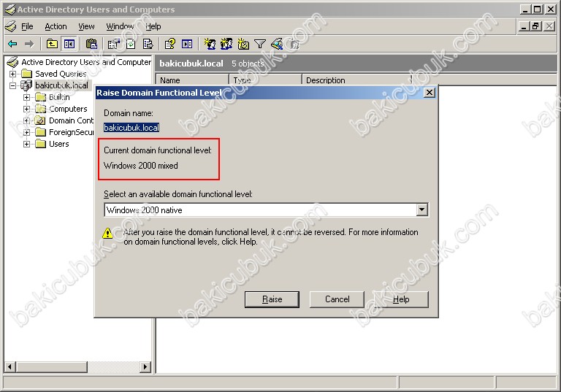
Task: Click the Refresh page icon in the toolbar
Action: 131,44
